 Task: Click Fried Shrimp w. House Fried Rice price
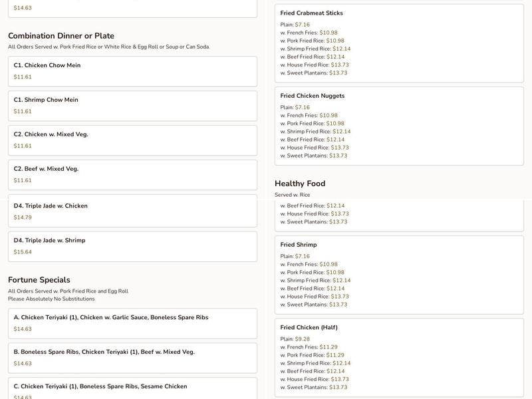coord(340,297)
